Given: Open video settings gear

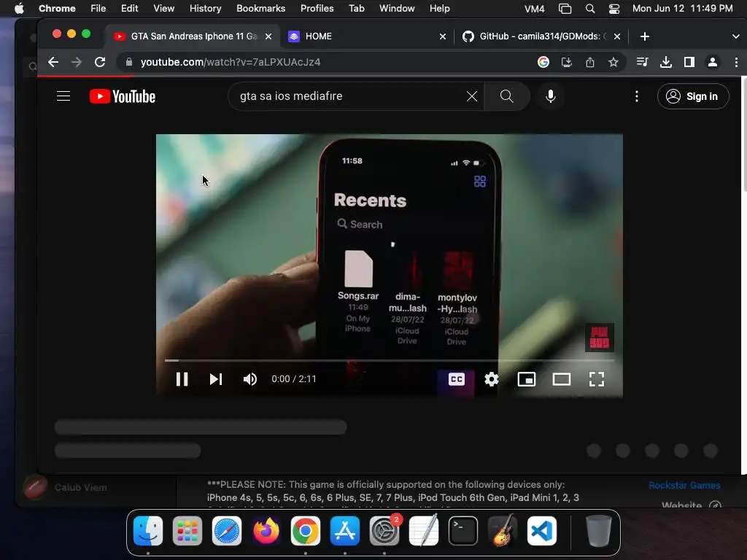Looking at the screenshot, I should tap(492, 379).
